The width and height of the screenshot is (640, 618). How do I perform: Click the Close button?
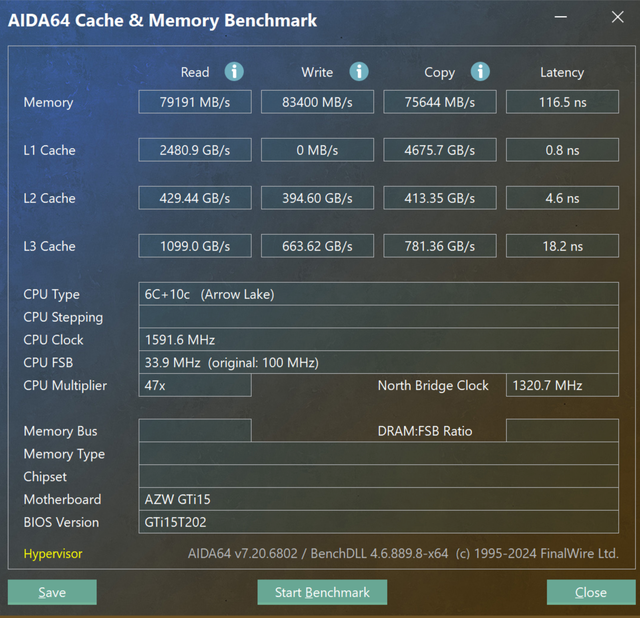click(591, 592)
